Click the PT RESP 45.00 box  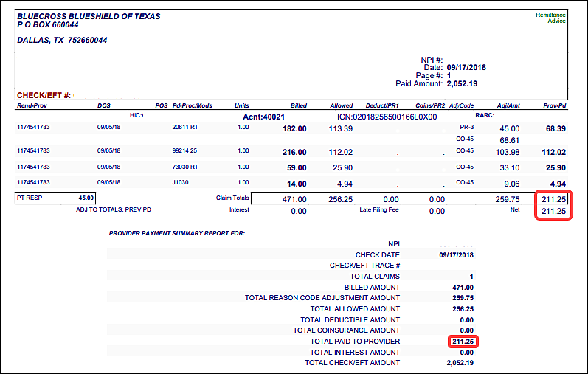pyautogui.click(x=55, y=198)
